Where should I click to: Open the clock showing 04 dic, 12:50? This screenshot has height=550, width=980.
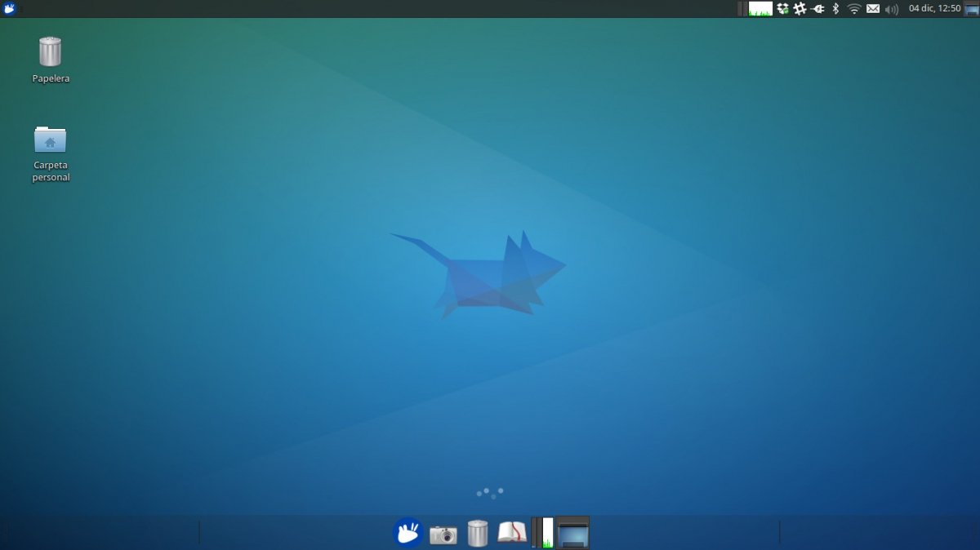point(935,8)
